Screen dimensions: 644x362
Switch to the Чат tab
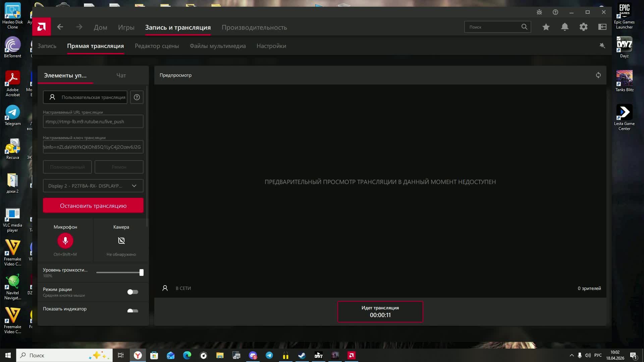point(121,75)
